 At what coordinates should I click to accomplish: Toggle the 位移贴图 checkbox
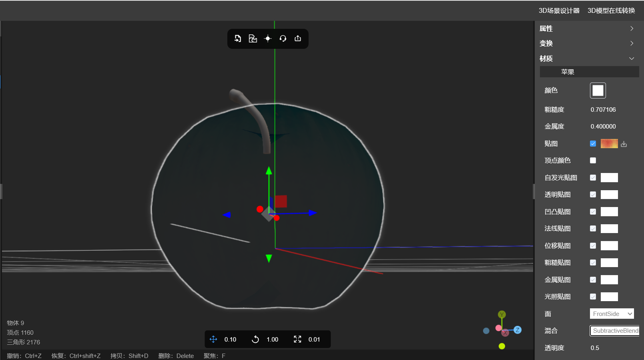593,245
